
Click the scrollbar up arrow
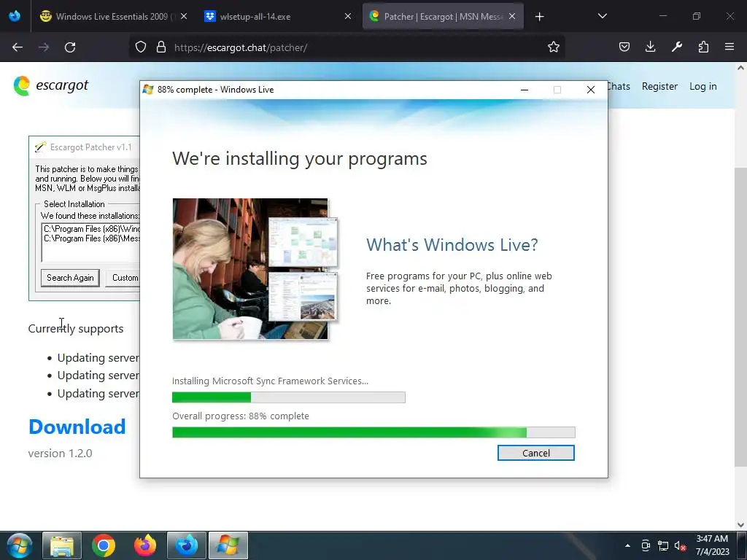pyautogui.click(x=740, y=68)
